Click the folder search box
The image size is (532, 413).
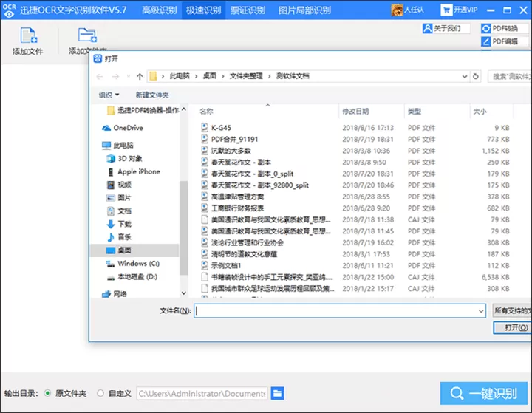[x=509, y=76]
